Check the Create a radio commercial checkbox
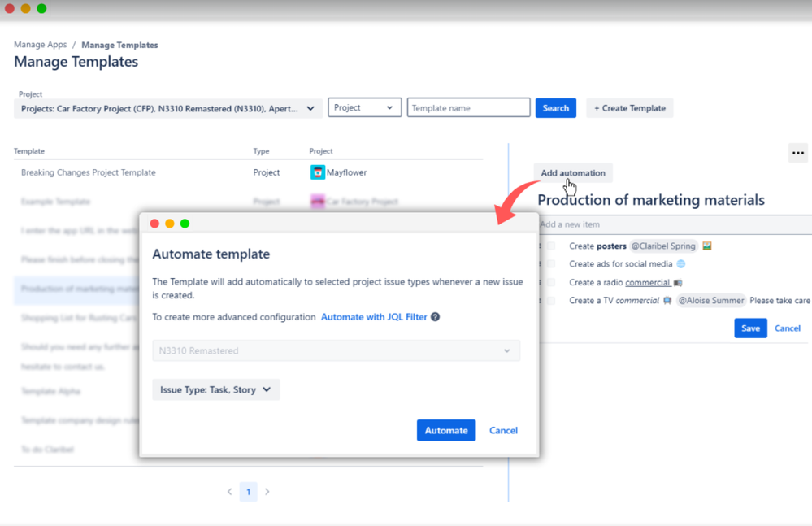 (x=551, y=282)
